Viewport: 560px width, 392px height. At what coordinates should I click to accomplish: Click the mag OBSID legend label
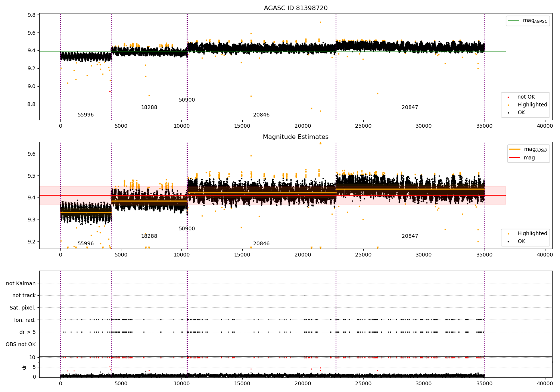click(x=535, y=150)
